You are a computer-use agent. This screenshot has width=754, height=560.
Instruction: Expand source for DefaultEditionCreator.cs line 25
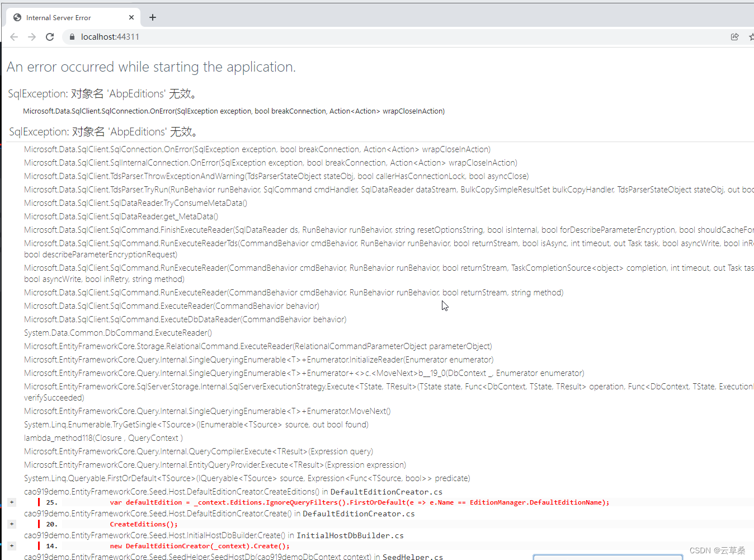coord(12,502)
